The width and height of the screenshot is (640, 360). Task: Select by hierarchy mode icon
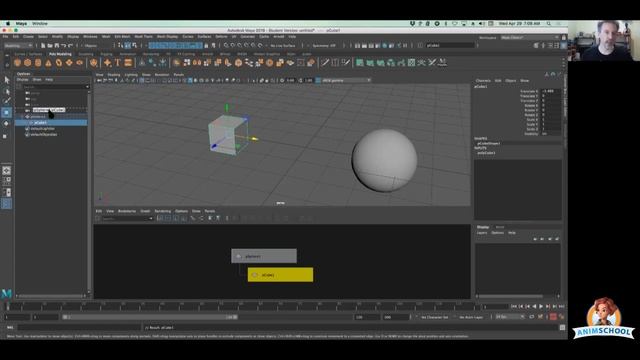(x=121, y=46)
